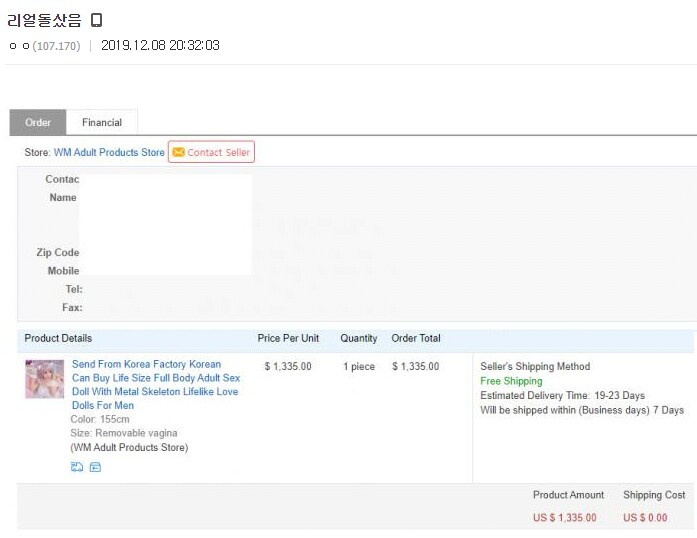Viewport: 697px width, 538px height.
Task: Click the blanked-out contact info box
Action: (x=165, y=224)
